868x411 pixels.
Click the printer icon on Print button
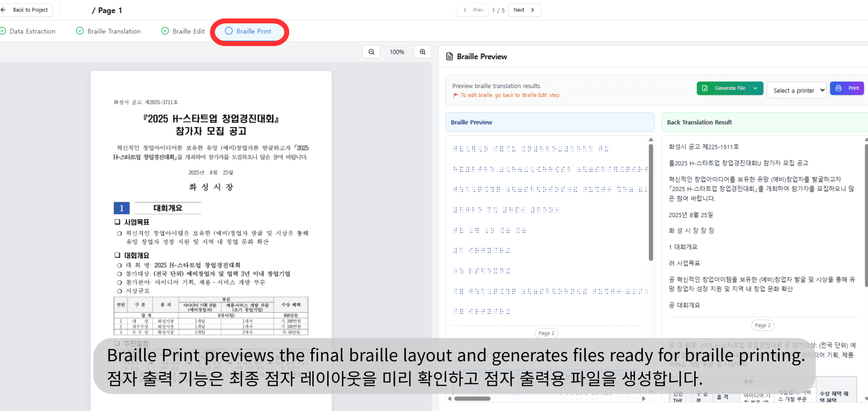point(839,88)
